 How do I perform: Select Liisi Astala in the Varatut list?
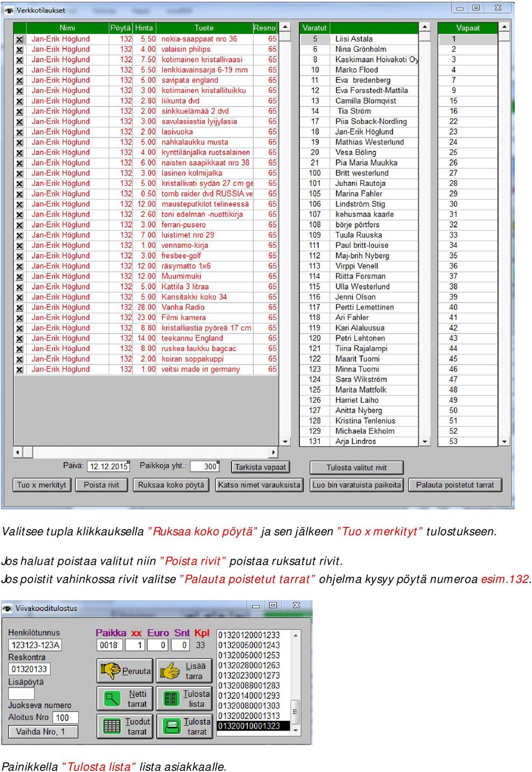click(359, 39)
